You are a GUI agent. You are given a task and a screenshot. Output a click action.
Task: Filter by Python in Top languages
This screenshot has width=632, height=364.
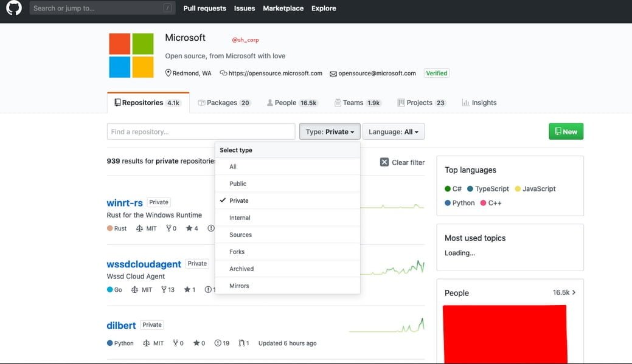(459, 203)
